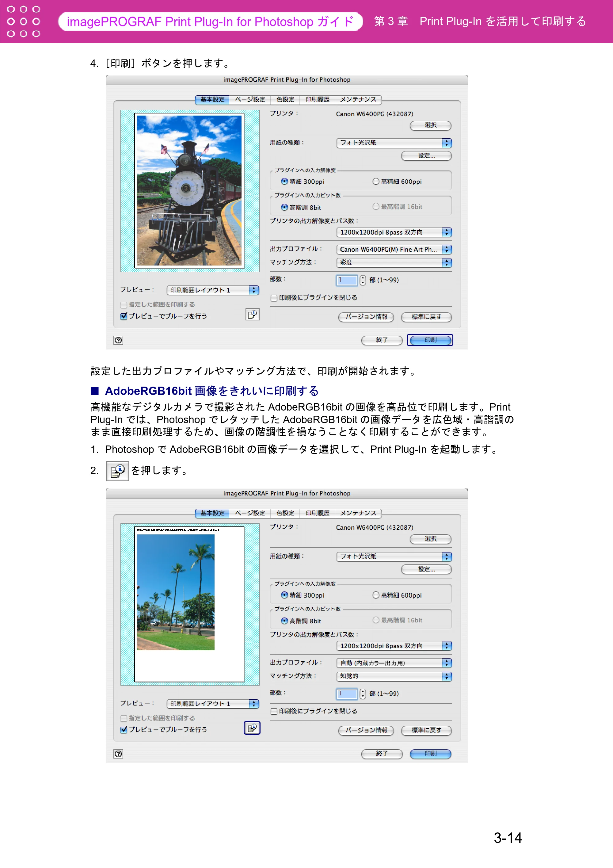Click the info icon beside step 2 text

[117, 471]
